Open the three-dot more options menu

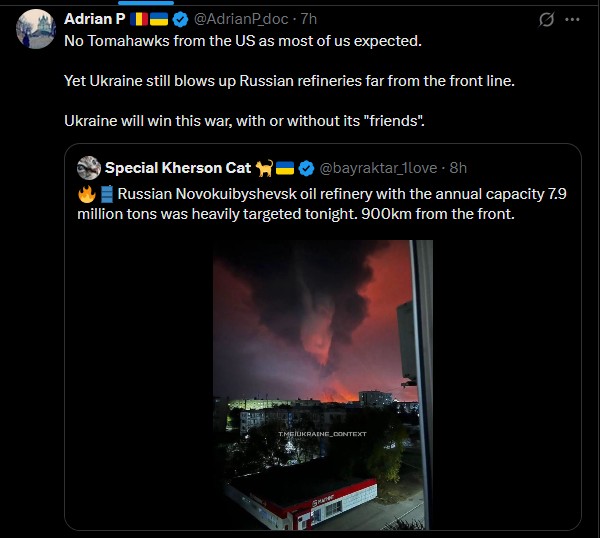tap(572, 19)
